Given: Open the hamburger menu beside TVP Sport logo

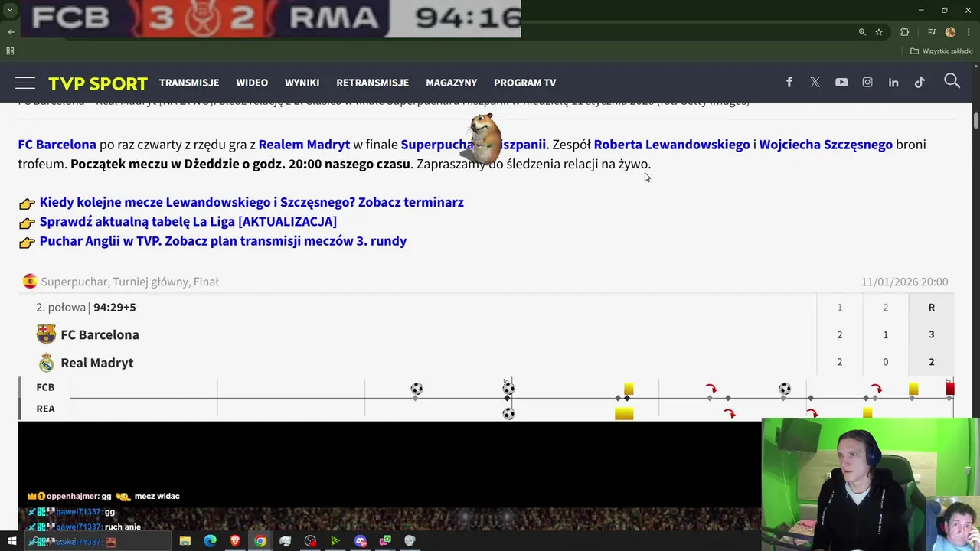Looking at the screenshot, I should [x=25, y=83].
